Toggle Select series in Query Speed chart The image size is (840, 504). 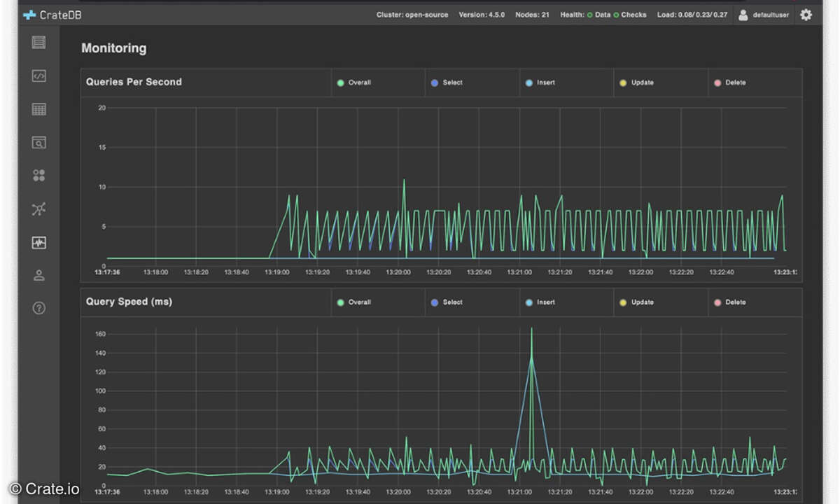pyautogui.click(x=447, y=302)
